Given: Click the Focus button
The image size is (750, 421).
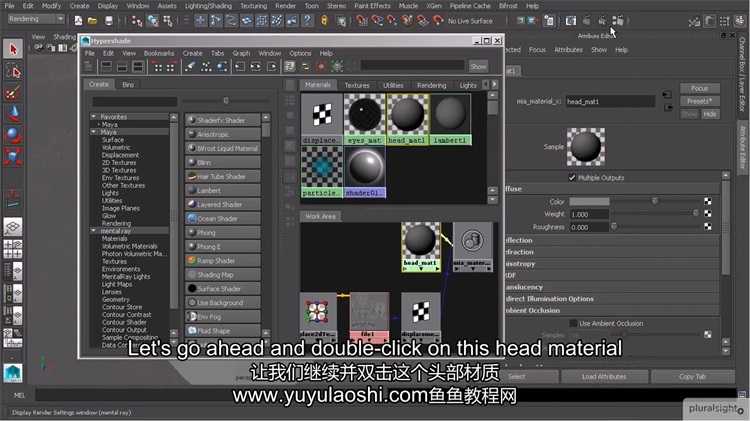Looking at the screenshot, I should point(699,89).
